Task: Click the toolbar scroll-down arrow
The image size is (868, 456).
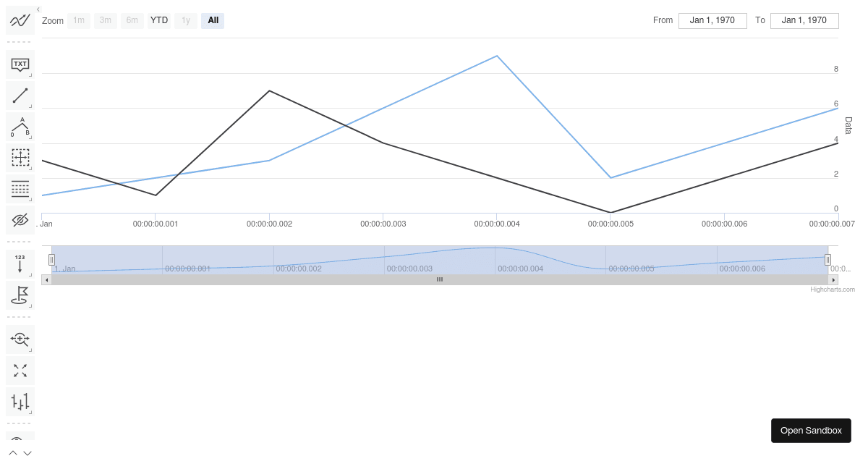Action: click(x=27, y=452)
